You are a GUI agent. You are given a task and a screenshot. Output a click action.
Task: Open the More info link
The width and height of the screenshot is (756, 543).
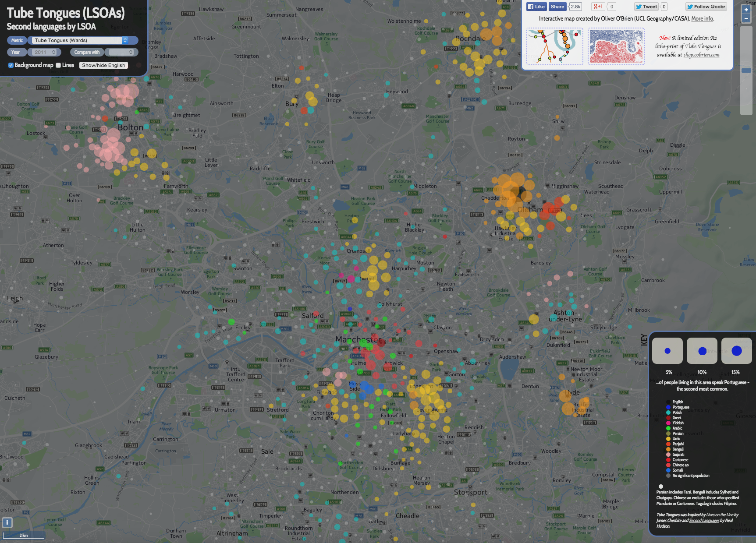point(703,19)
